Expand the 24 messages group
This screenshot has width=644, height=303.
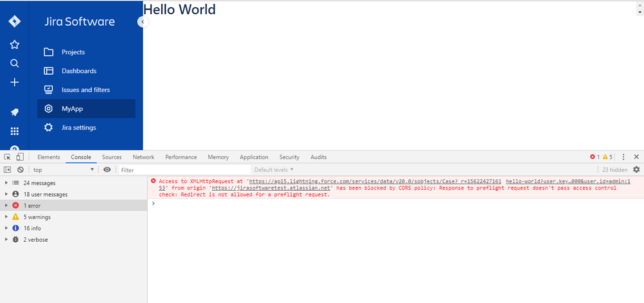pos(6,183)
